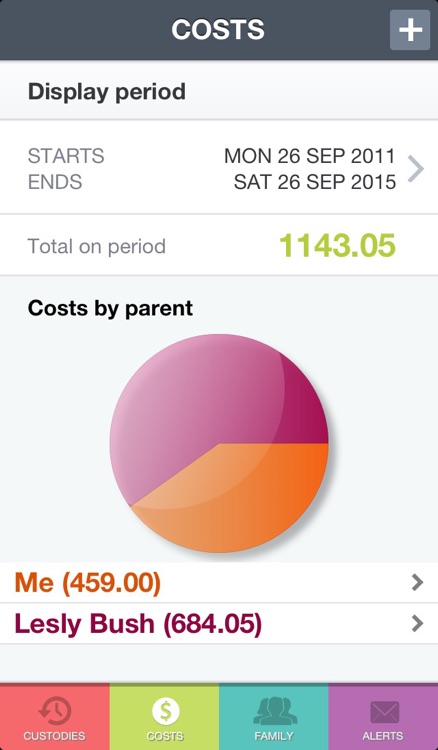The width and height of the screenshot is (438, 750).
Task: Edit the MON 26 SEP 2011 start date
Action: (x=310, y=156)
